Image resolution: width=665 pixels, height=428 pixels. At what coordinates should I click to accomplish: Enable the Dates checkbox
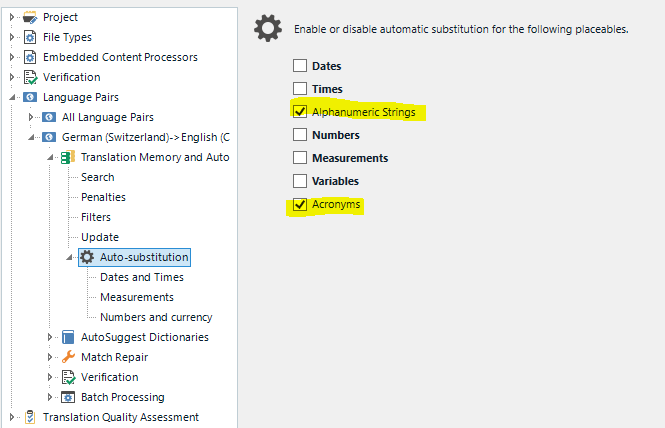(x=299, y=66)
